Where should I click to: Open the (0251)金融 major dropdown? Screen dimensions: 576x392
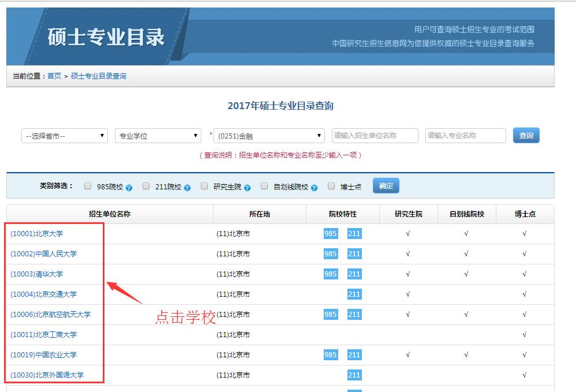(x=270, y=136)
